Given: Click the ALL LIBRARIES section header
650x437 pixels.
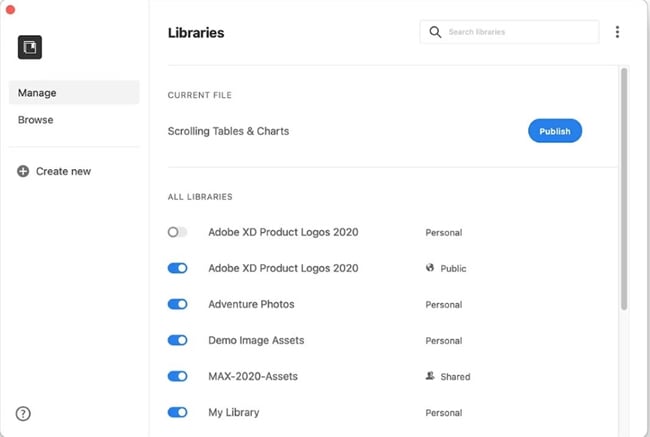Looking at the screenshot, I should (x=200, y=197).
